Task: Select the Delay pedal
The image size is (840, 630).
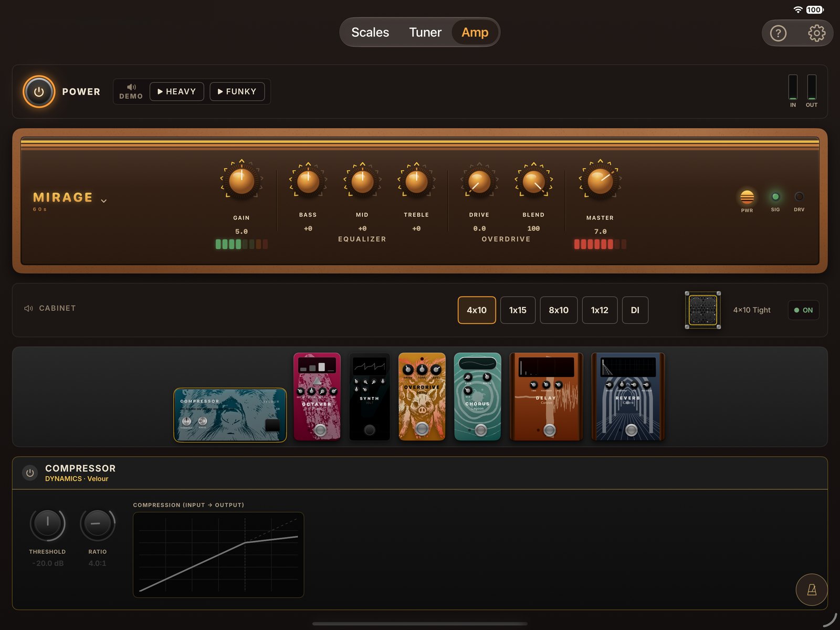Action: click(546, 396)
